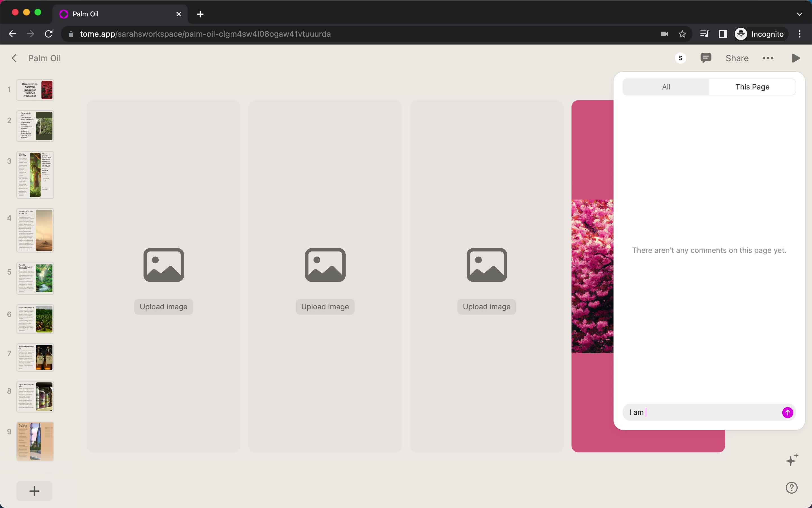
Task: Open a new browser tab
Action: pyautogui.click(x=200, y=14)
